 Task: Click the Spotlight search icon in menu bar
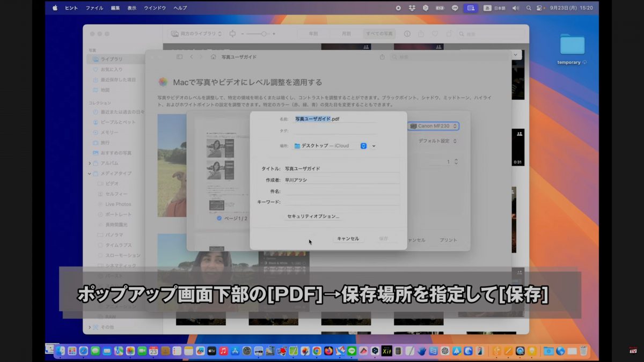tap(529, 8)
